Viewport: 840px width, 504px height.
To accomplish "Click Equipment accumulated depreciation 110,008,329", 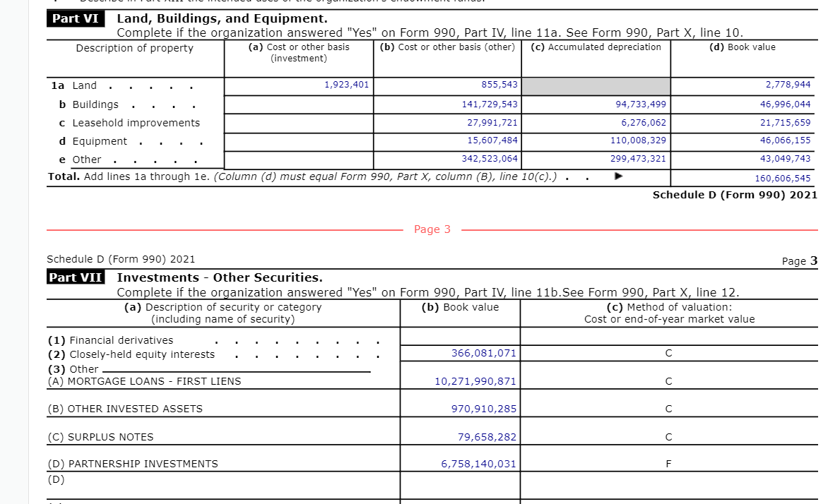I will pos(638,140).
